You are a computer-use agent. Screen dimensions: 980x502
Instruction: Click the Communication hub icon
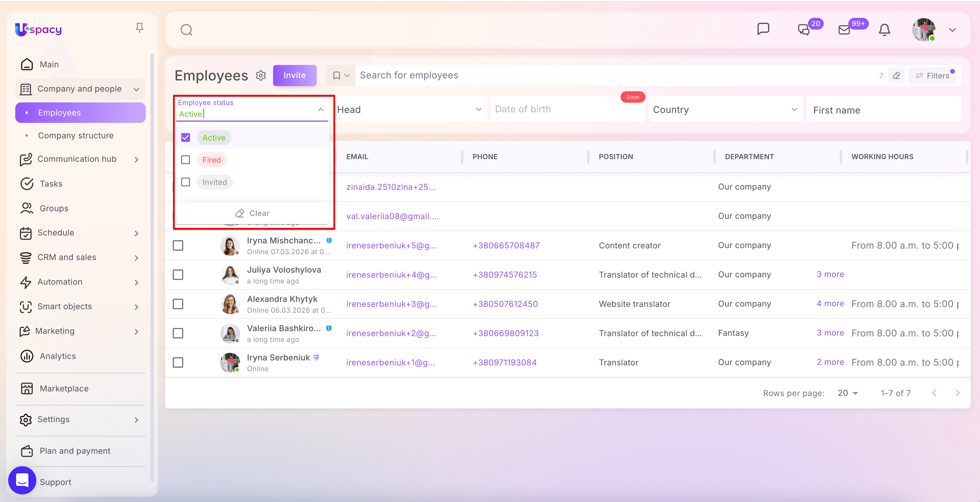pos(26,159)
